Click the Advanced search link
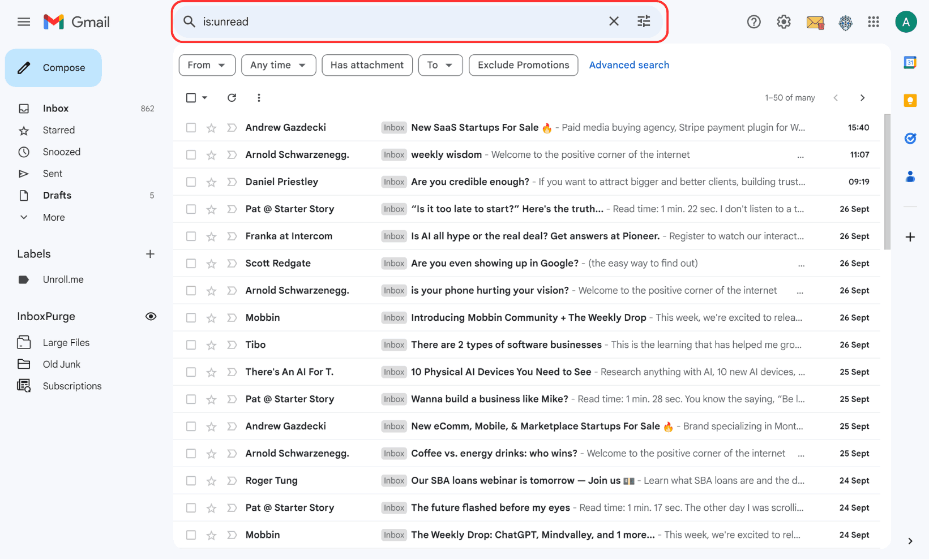 [629, 64]
